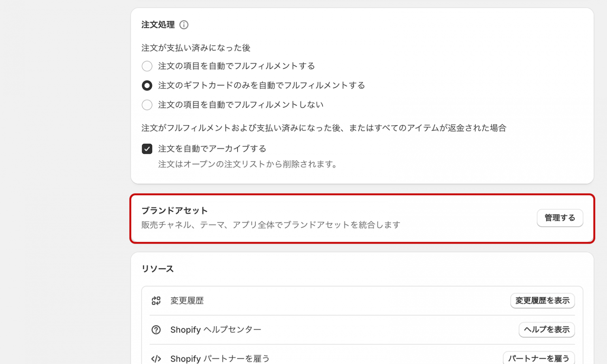Click the info icon next to 注文処理
Image resolution: width=607 pixels, height=364 pixels.
point(183,25)
